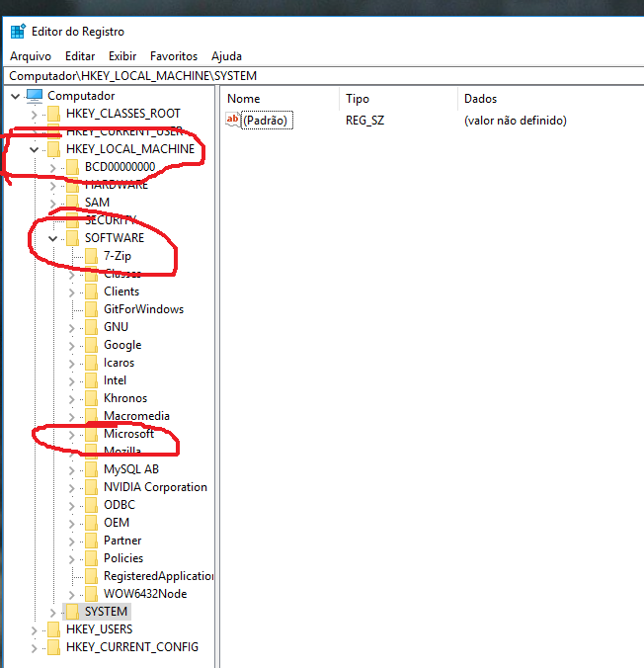Expand the ODBC key

click(x=71, y=506)
